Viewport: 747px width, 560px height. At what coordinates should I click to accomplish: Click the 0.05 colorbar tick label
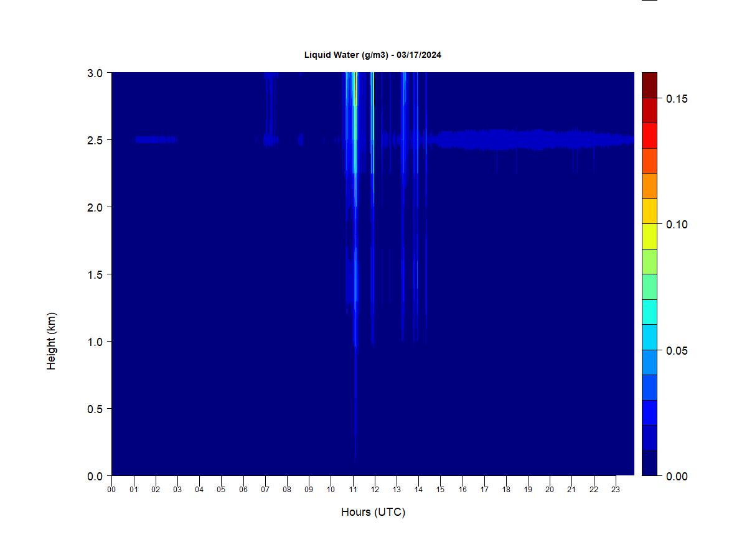677,350
